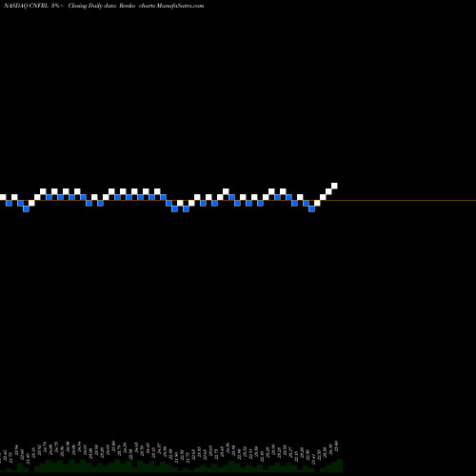476x476 pixels.
Task: Click the tallest final green volume bar
Action: [340, 466]
